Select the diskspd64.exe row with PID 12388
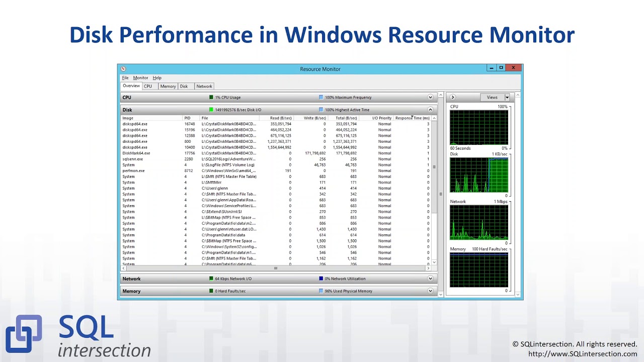 click(276, 136)
